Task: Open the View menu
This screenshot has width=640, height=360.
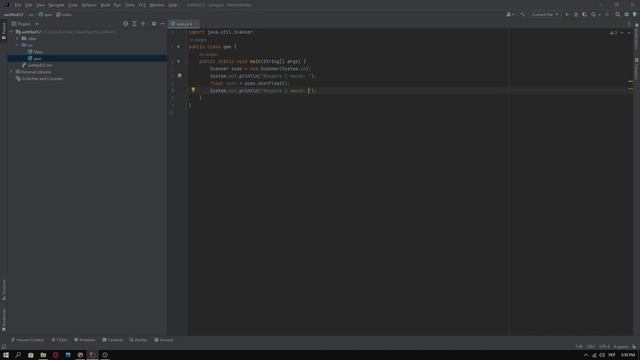Action: [x=41, y=5]
